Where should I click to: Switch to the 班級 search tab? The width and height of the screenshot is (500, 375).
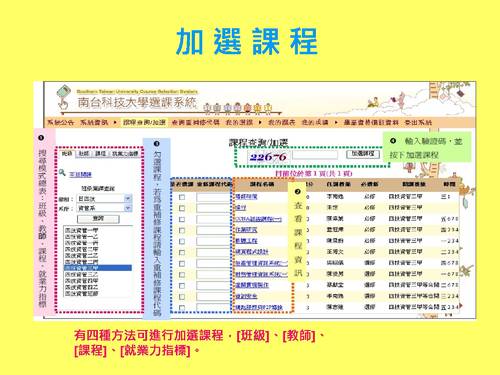tap(67, 153)
